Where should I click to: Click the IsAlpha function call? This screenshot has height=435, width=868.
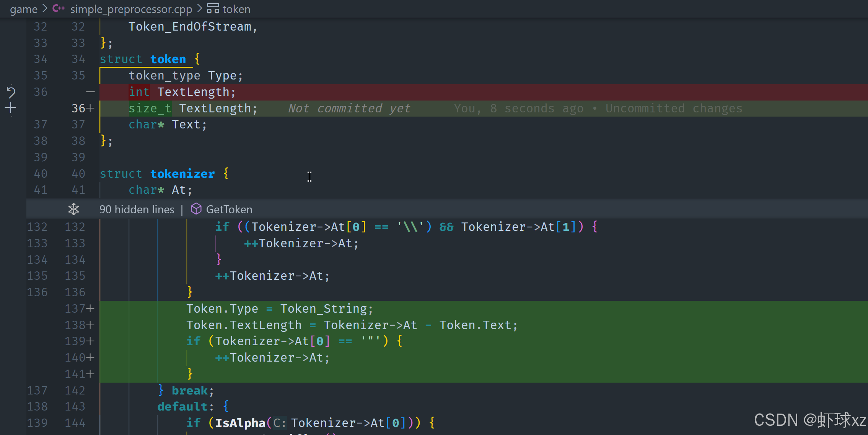(240, 423)
